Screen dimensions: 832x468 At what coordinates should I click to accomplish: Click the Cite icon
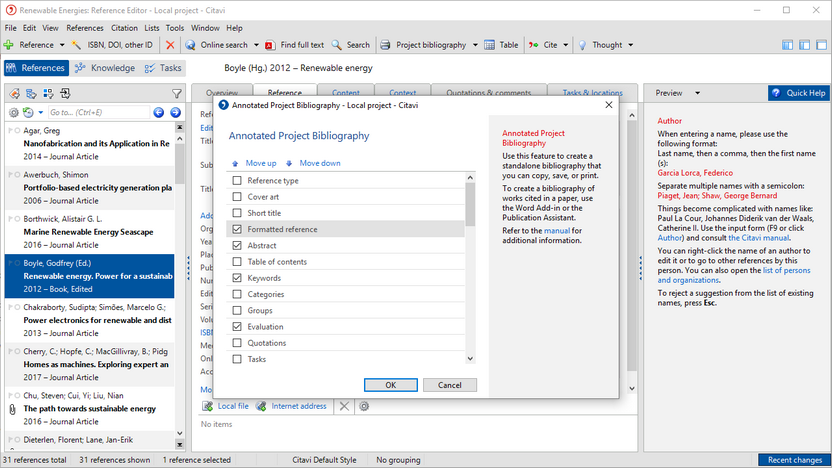coord(533,45)
